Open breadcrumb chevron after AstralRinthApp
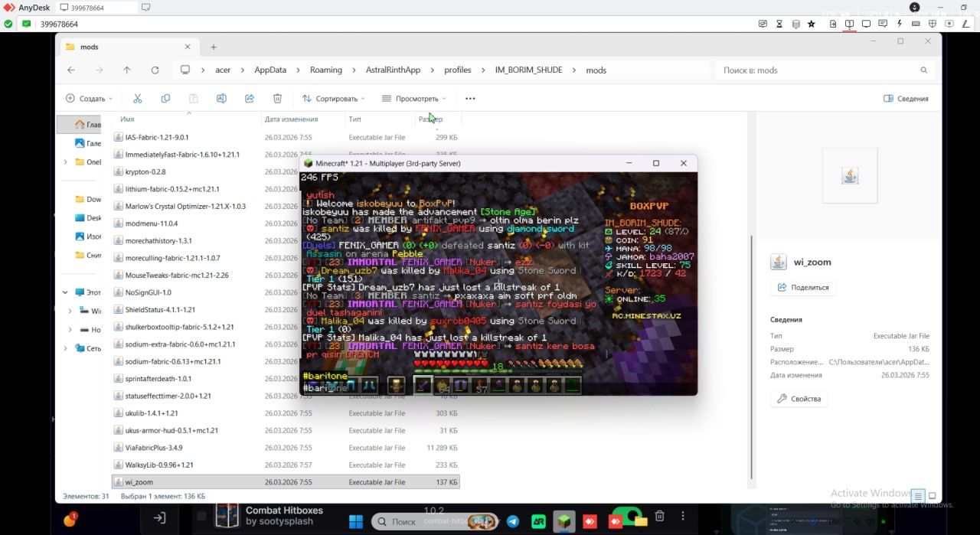The image size is (980, 535). [433, 70]
